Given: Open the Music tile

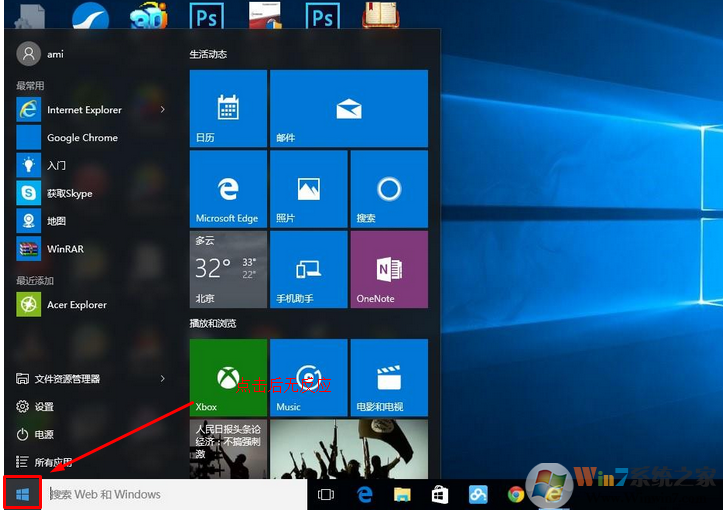Looking at the screenshot, I should (x=308, y=378).
